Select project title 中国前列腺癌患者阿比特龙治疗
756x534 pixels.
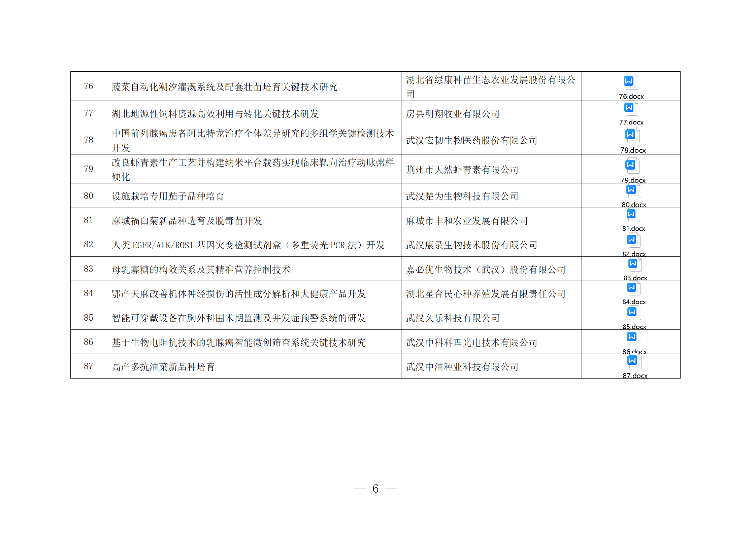coord(253,140)
